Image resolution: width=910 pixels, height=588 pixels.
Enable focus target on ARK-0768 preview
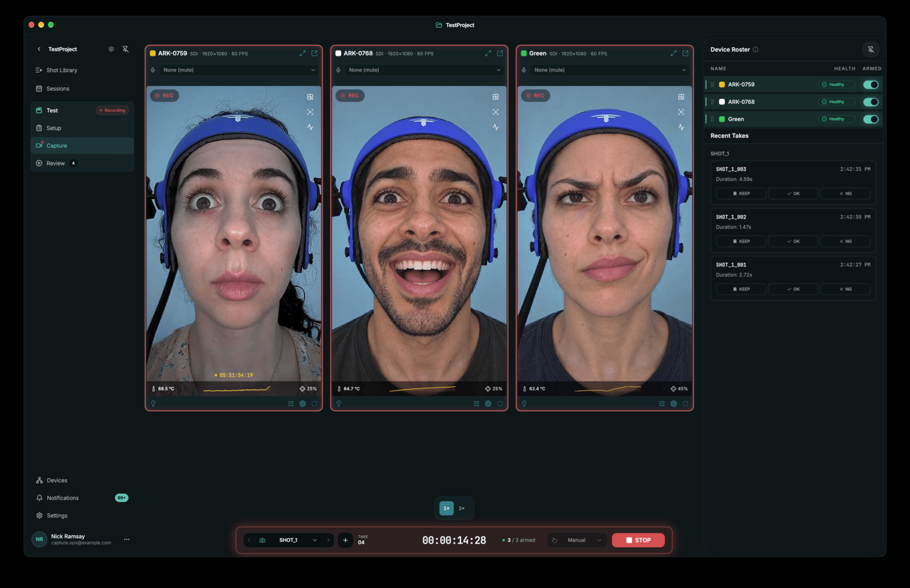tap(496, 112)
